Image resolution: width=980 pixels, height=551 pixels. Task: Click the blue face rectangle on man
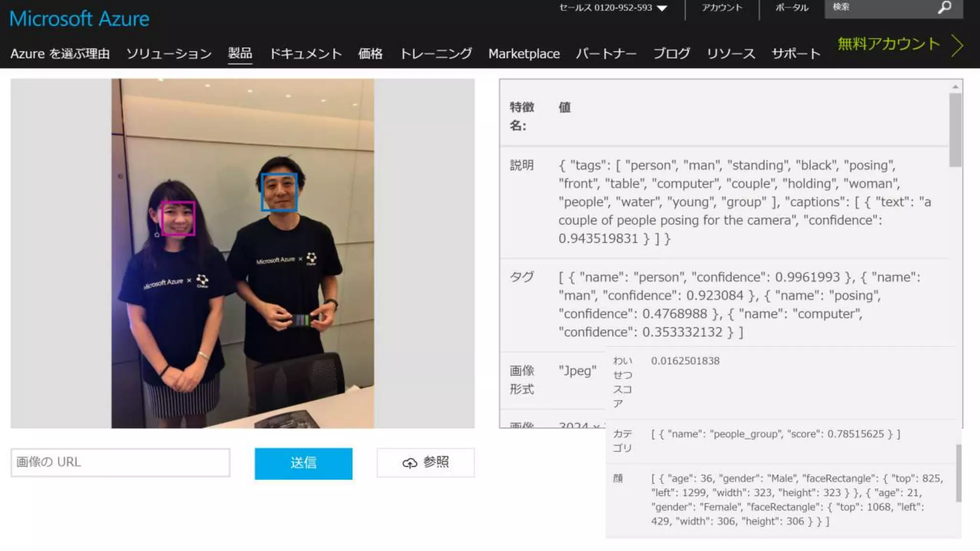point(279,192)
